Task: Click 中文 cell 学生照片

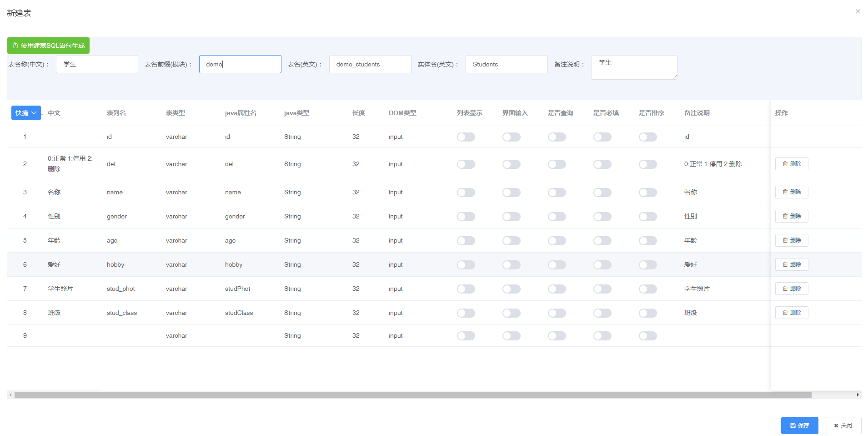Action: click(60, 289)
